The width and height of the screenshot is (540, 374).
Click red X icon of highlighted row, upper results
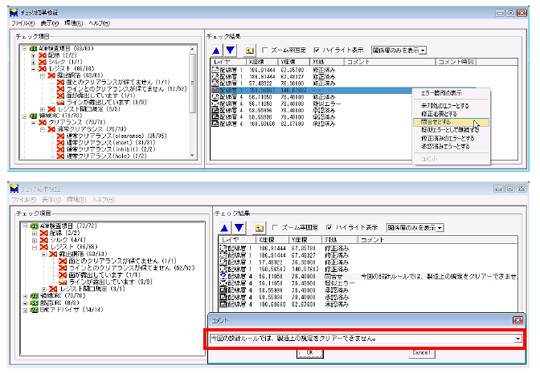[x=215, y=90]
